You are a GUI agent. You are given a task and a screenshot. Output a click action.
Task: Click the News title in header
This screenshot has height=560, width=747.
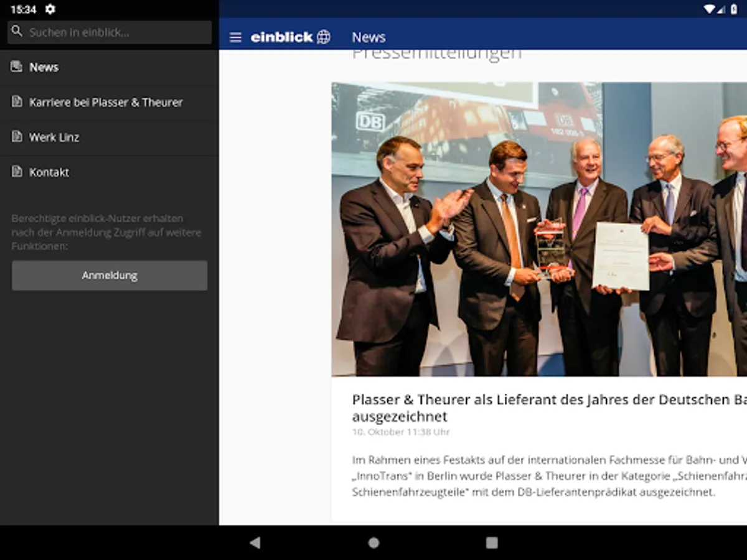pos(369,37)
